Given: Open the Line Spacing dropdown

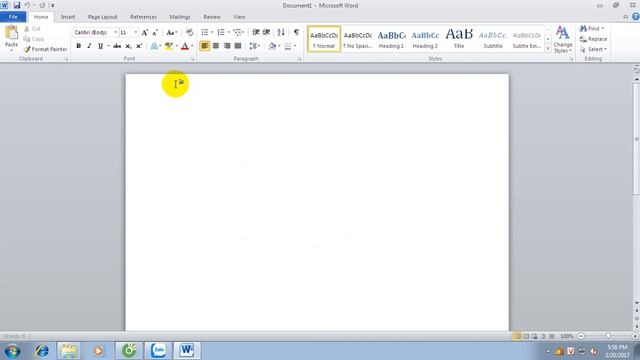Looking at the screenshot, I should pyautogui.click(x=254, y=46).
